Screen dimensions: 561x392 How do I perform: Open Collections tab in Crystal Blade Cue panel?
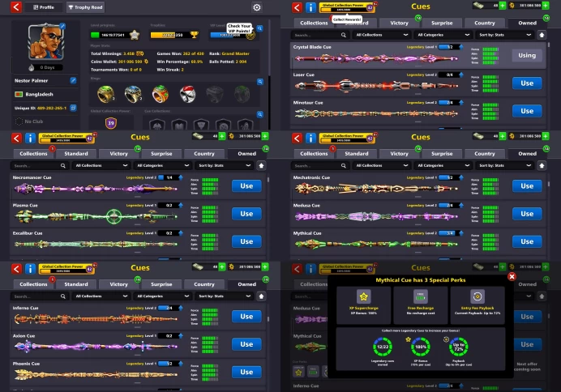coord(314,23)
